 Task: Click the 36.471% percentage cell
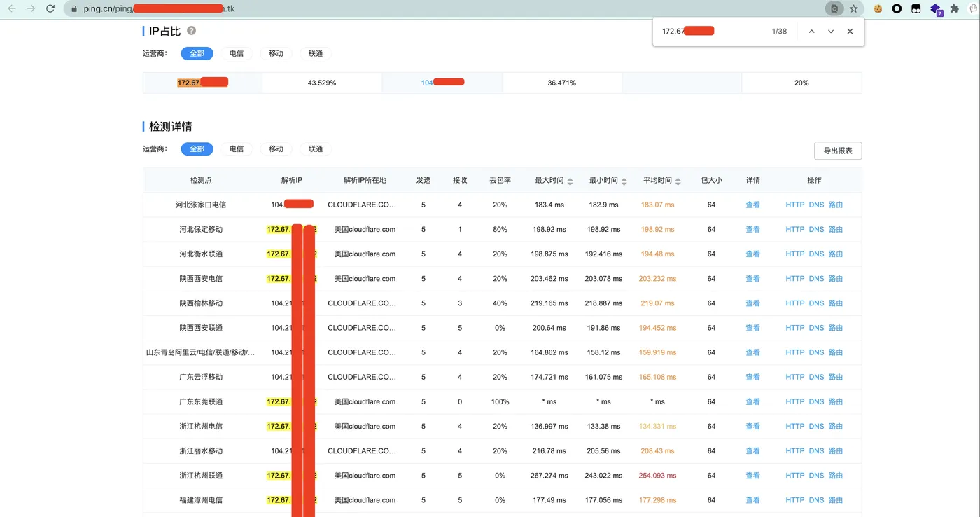coord(561,83)
